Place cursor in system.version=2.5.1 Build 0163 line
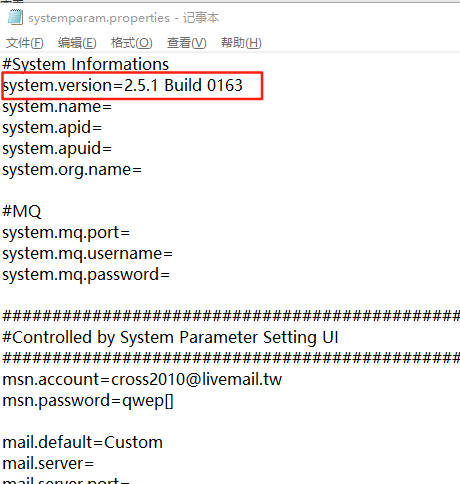Viewport: 460px width, 484px height. tap(122, 86)
